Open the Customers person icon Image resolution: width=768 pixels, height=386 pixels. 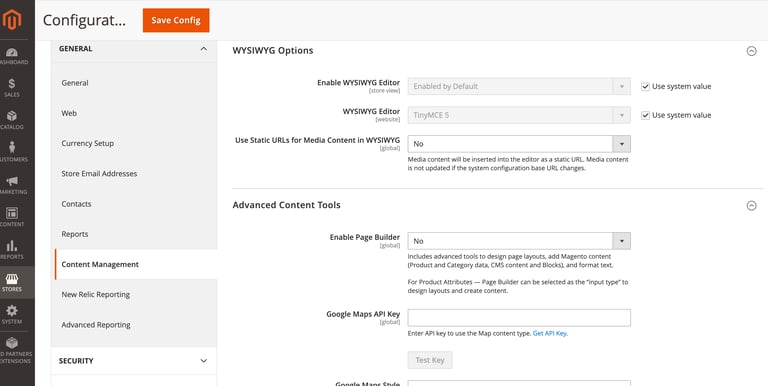[x=12, y=147]
